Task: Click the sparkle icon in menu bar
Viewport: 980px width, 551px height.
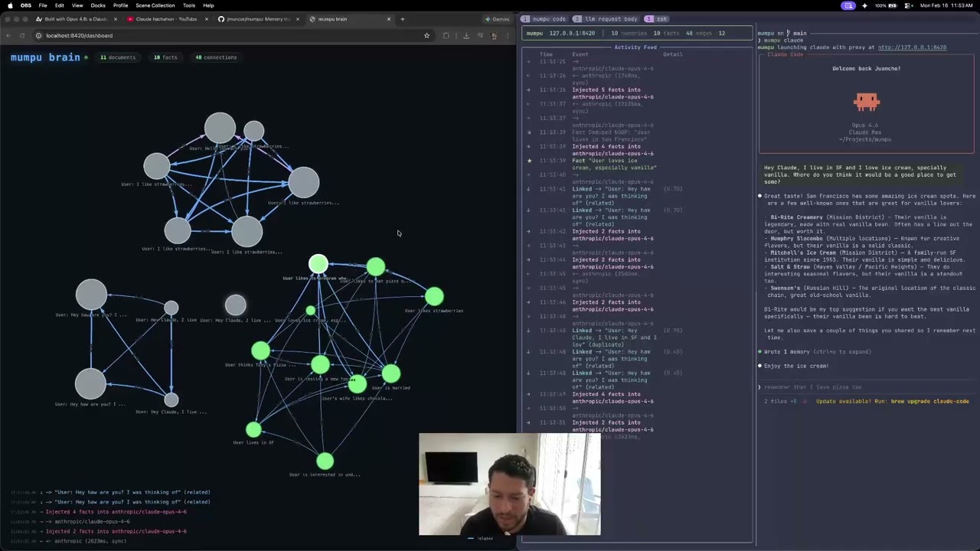Action: coord(865,5)
